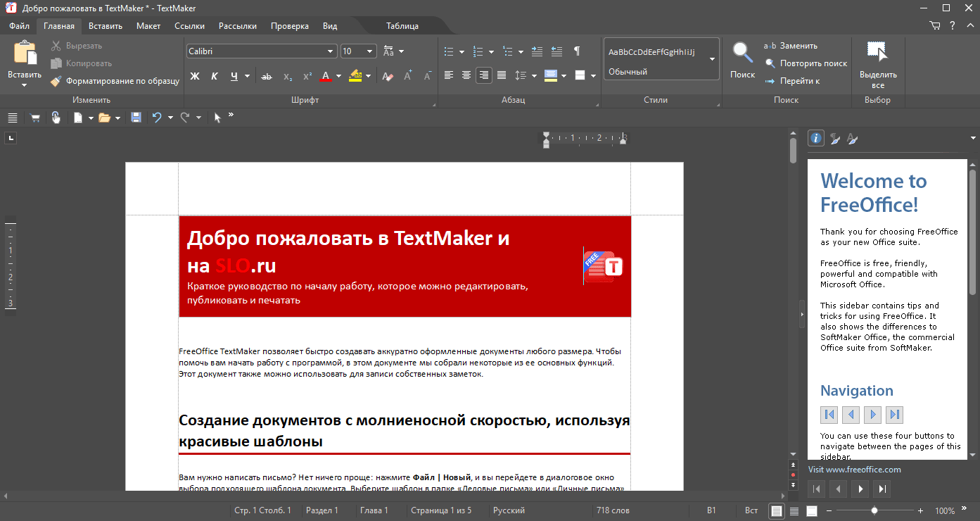Screen dimensions: 980x521
Task: Click Выделить все button
Action: [x=877, y=65]
